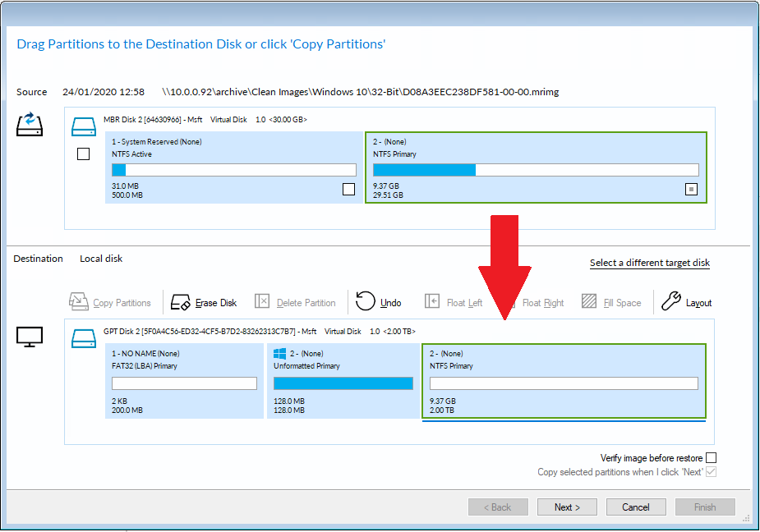Click the source MBR Disk 2 drive icon

coord(83,126)
